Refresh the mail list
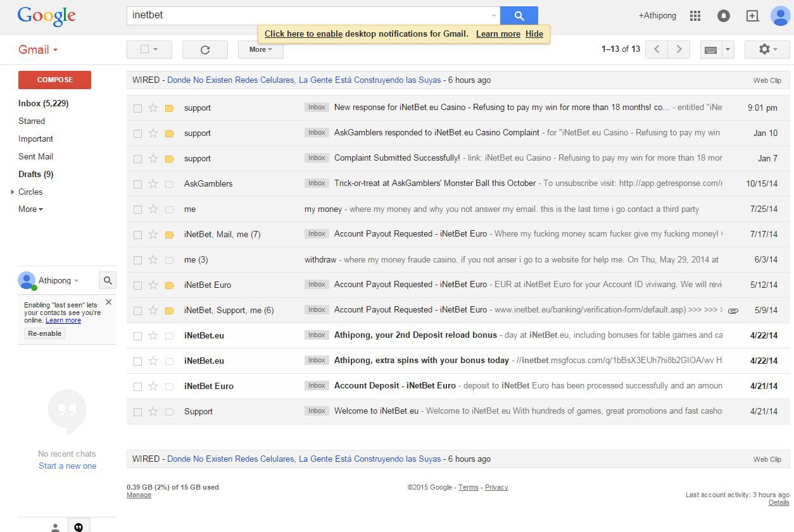This screenshot has width=794, height=532. click(x=205, y=49)
